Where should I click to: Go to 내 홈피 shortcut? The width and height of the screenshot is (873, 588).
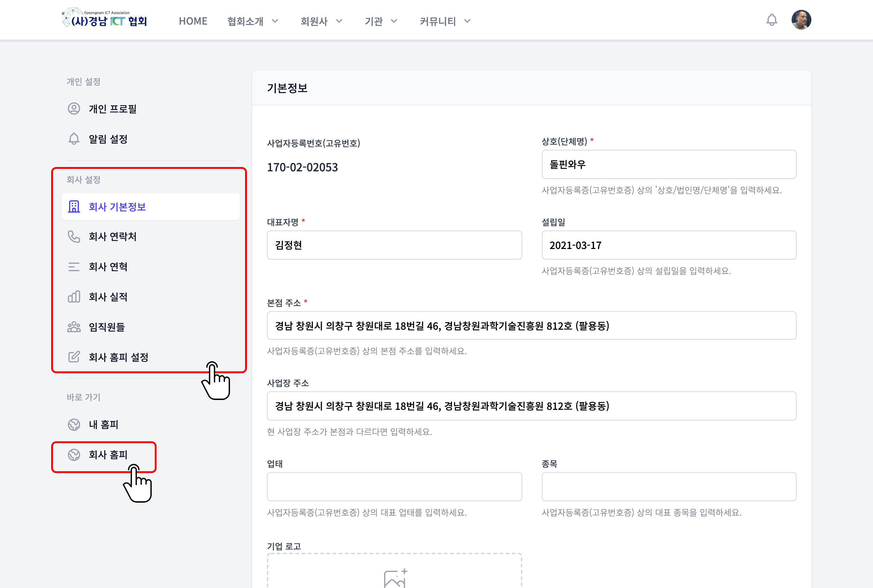[151, 424]
